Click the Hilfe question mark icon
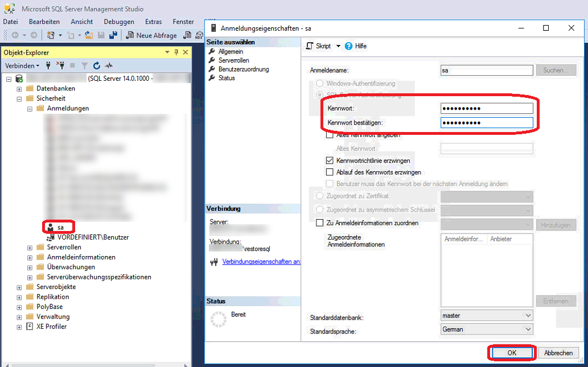Viewport: 588px width, 367px height. click(349, 46)
